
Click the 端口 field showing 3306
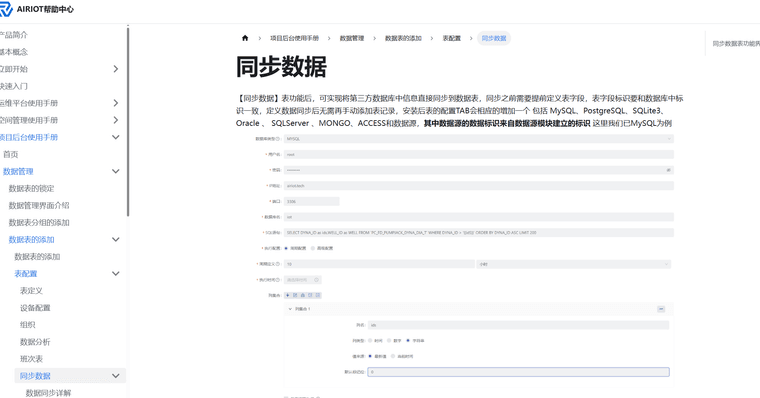pyautogui.click(x=312, y=201)
